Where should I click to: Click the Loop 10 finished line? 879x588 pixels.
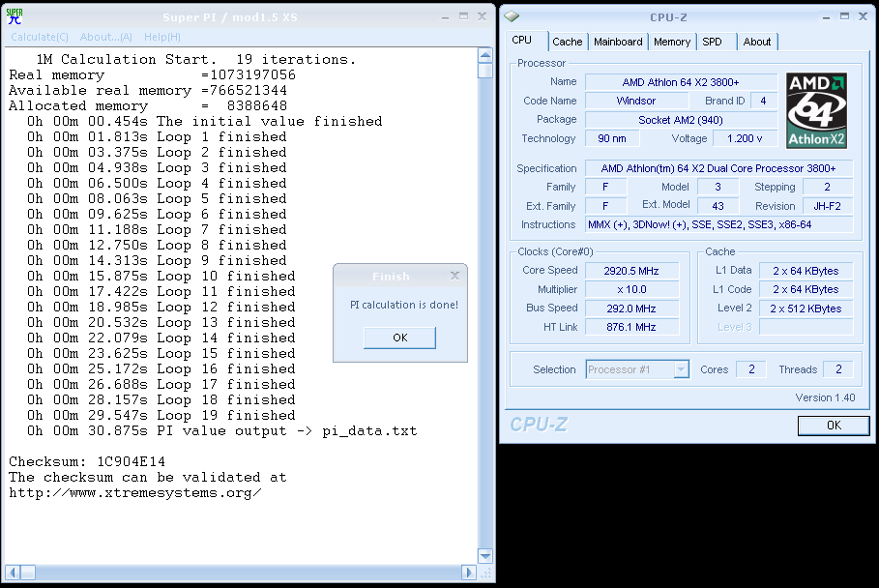point(161,277)
